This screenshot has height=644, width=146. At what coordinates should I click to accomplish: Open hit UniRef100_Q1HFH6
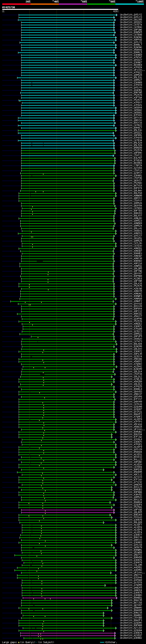click(131, 319)
